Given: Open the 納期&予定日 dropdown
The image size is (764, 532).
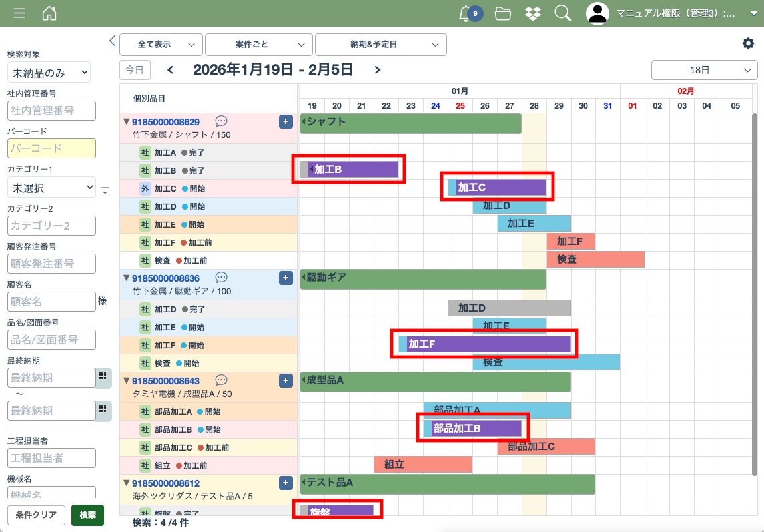Looking at the screenshot, I should (380, 45).
